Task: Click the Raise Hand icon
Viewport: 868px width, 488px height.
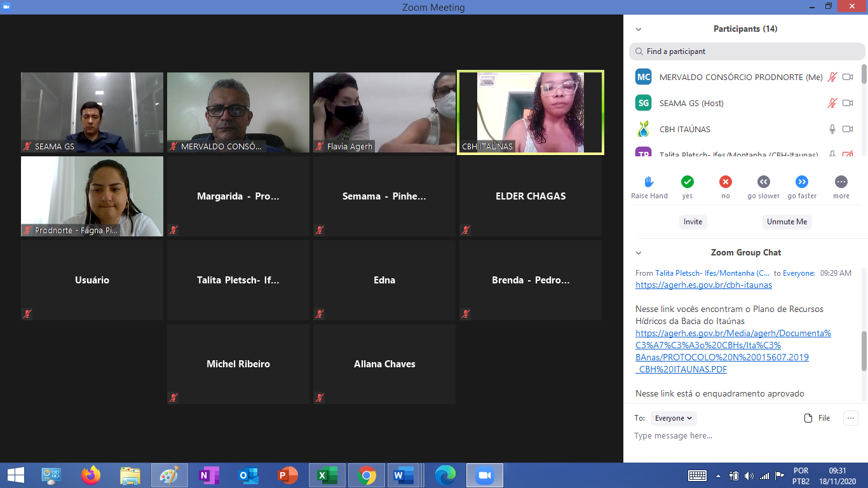Action: (649, 182)
